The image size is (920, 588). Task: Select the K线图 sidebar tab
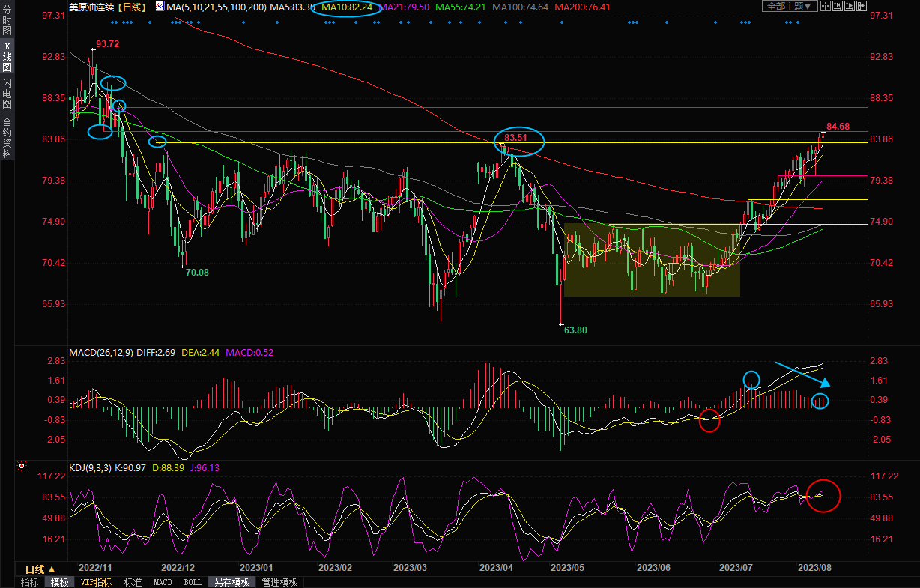coord(7,58)
